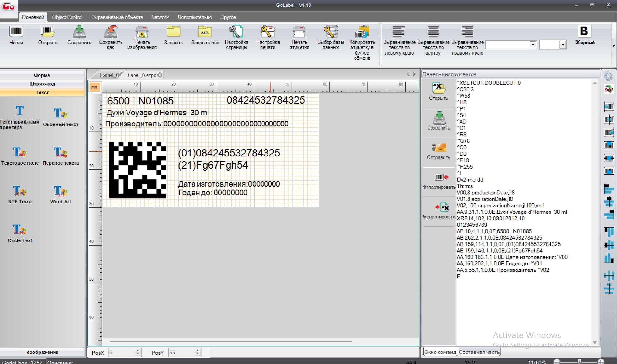This screenshot has width=617, height=364.
Task: Click the 90° rotate icon
Action: pos(609,90)
